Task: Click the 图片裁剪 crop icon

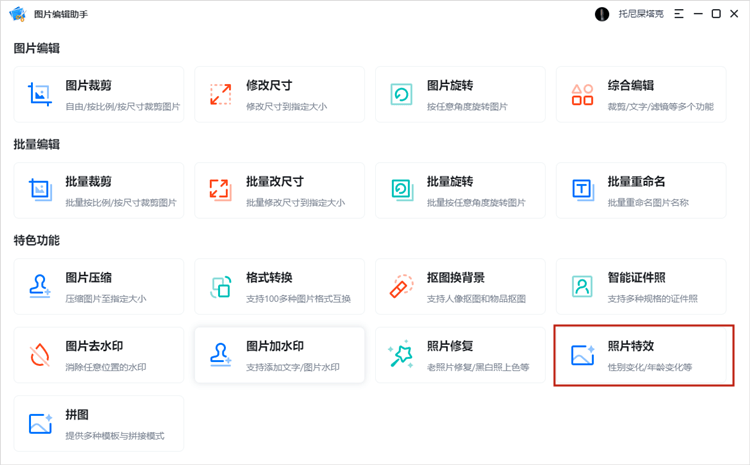Action: (x=40, y=95)
